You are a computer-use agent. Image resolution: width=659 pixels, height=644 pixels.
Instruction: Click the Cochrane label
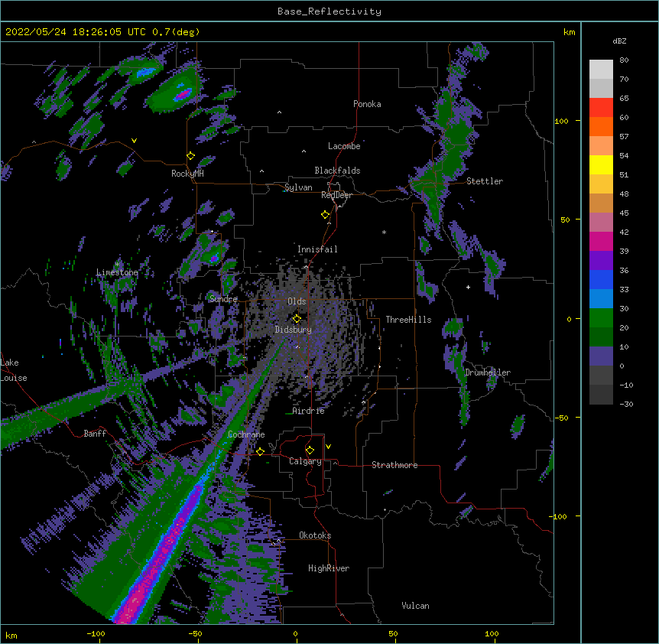point(246,434)
